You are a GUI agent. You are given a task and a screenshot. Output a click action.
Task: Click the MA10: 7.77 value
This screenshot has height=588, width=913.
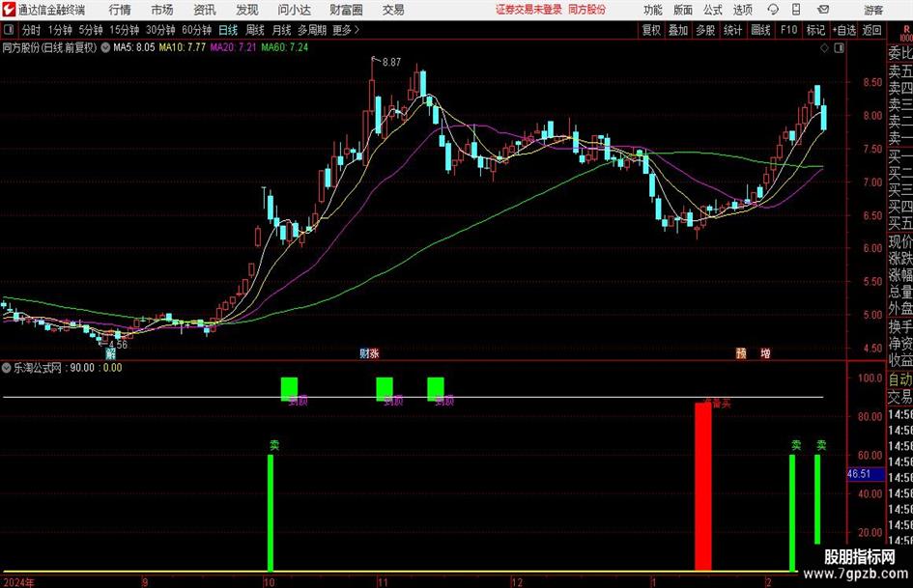pos(183,47)
